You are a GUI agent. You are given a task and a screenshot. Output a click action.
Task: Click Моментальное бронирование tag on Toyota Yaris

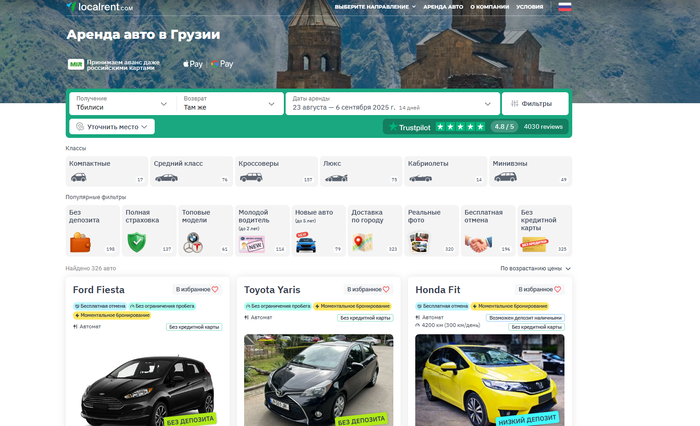352,306
